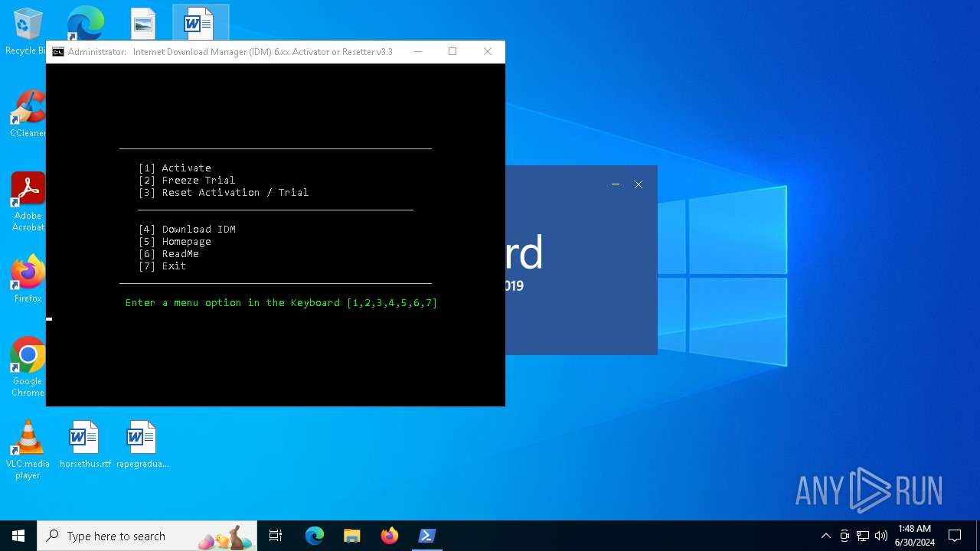Open Task View on the taskbar

pos(276,536)
